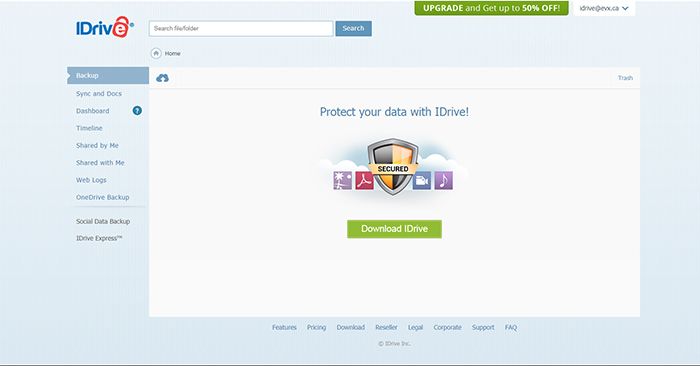Click the '© IDrive Inc.' copyright text
The width and height of the screenshot is (700, 366).
[x=395, y=344]
